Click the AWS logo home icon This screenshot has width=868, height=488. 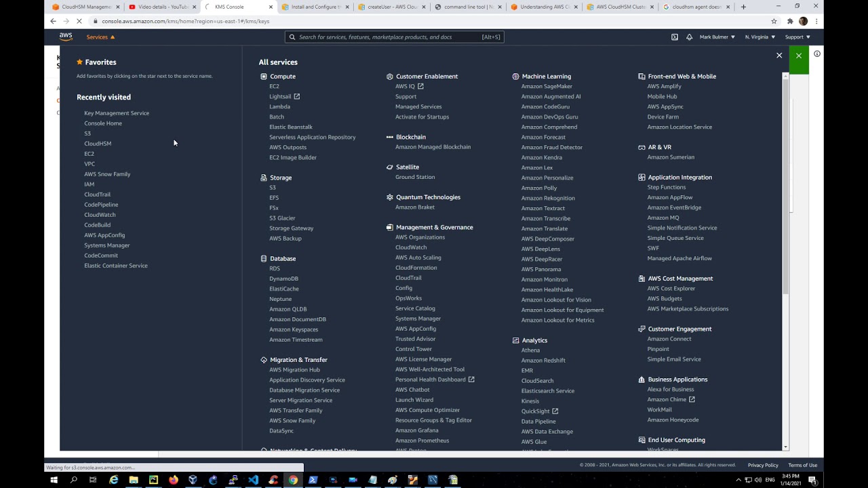66,37
